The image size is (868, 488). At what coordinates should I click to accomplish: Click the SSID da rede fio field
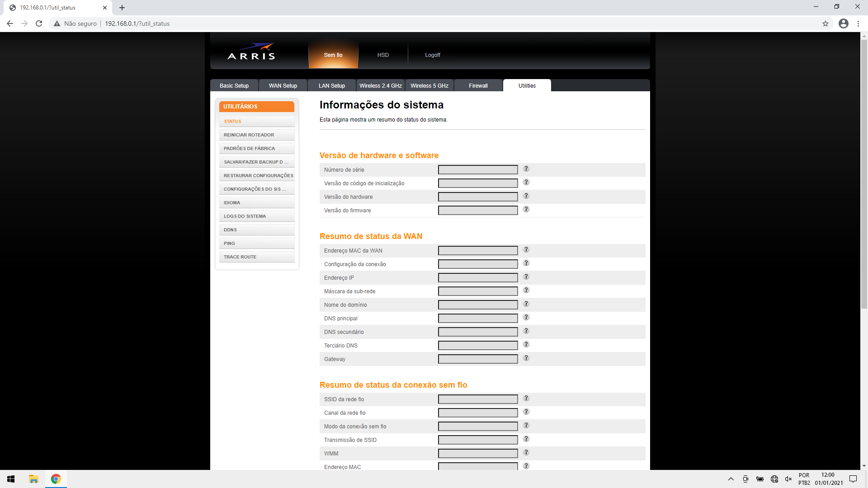[478, 399]
